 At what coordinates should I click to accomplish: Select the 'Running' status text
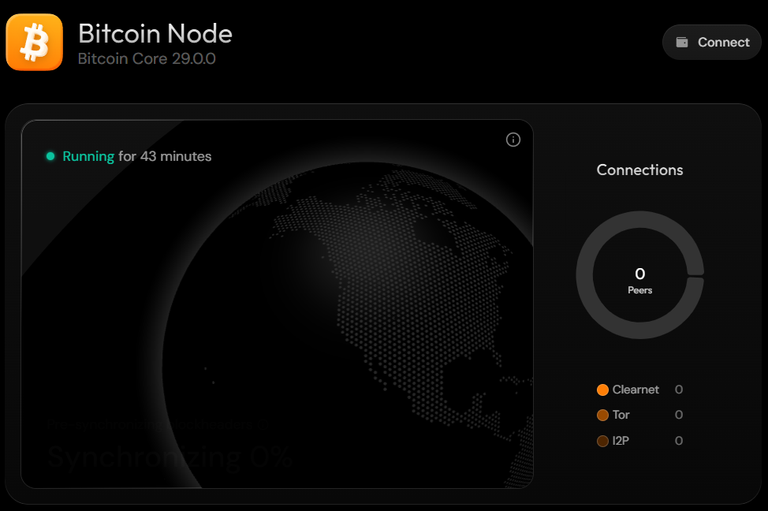(88, 156)
